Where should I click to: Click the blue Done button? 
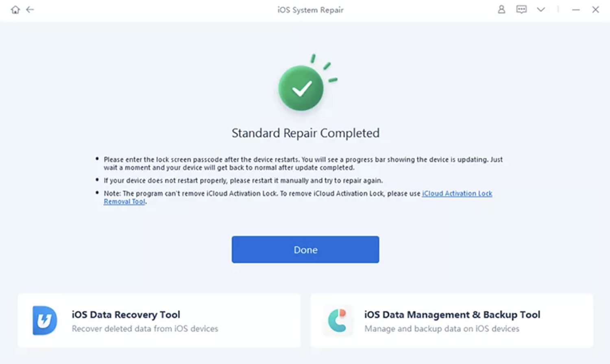point(305,249)
